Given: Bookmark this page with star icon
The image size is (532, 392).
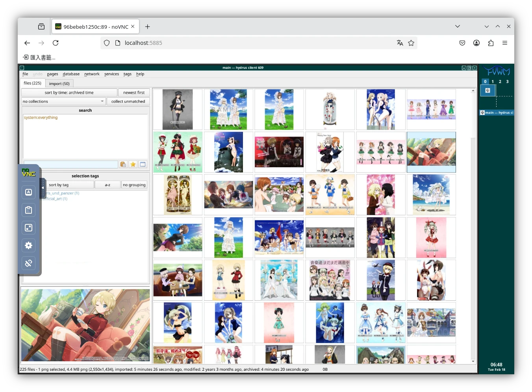Looking at the screenshot, I should tap(411, 43).
